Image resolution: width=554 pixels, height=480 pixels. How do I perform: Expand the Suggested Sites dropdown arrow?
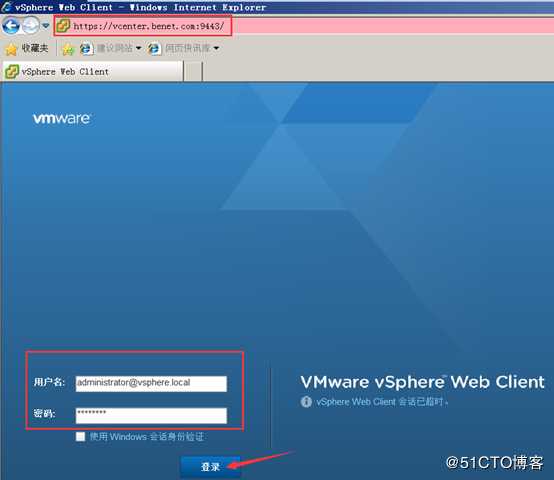click(x=138, y=48)
